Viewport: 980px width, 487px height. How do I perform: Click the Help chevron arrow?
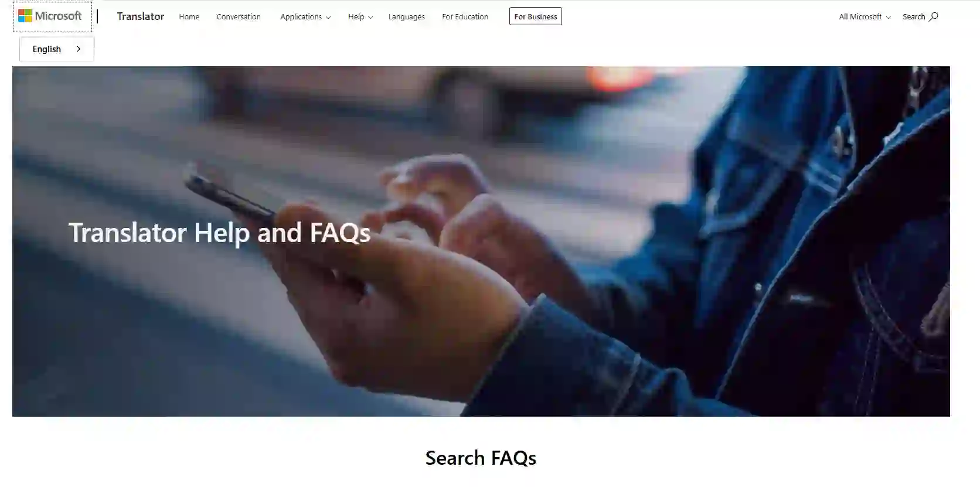tap(370, 18)
